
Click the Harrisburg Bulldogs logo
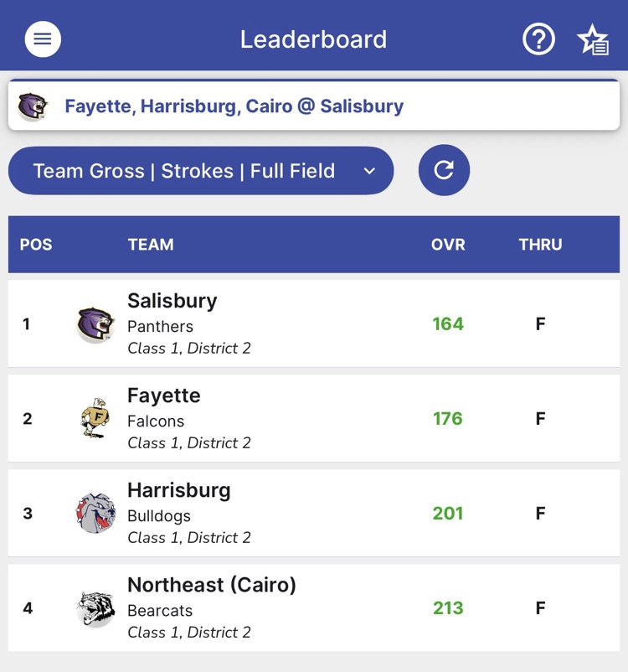click(95, 513)
